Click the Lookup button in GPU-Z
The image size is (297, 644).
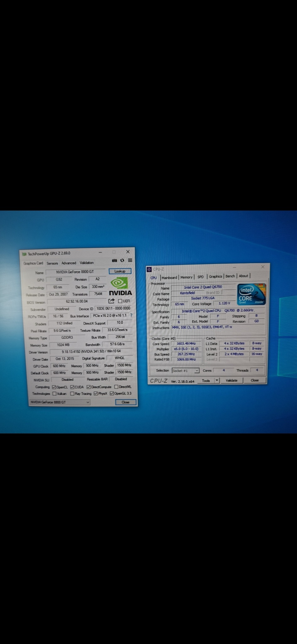[120, 271]
